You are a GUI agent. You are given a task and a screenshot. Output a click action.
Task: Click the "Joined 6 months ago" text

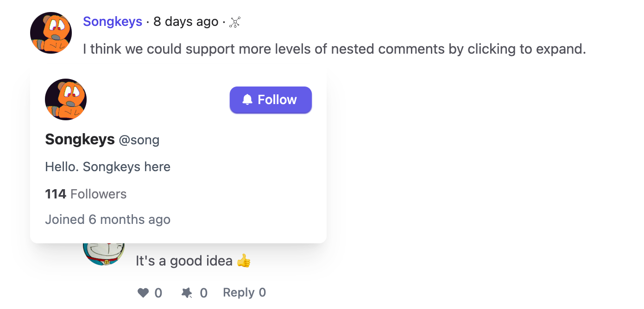tap(107, 219)
